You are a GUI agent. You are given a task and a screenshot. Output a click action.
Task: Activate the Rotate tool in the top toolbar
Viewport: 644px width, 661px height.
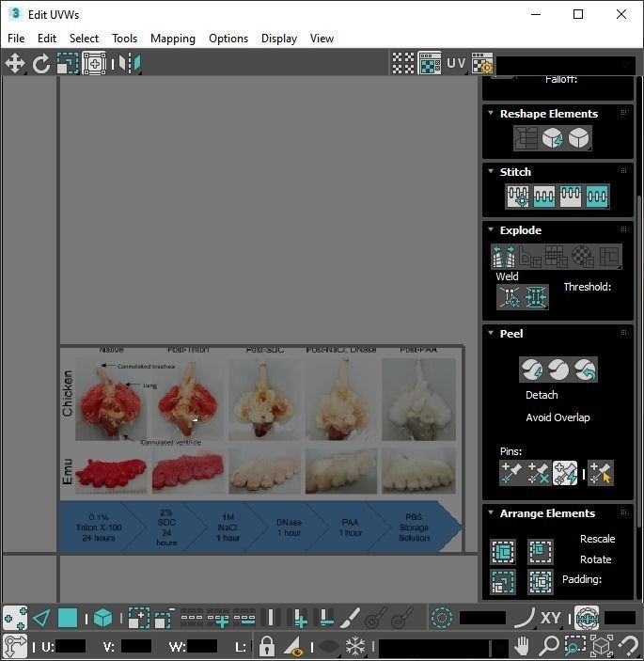coord(40,64)
